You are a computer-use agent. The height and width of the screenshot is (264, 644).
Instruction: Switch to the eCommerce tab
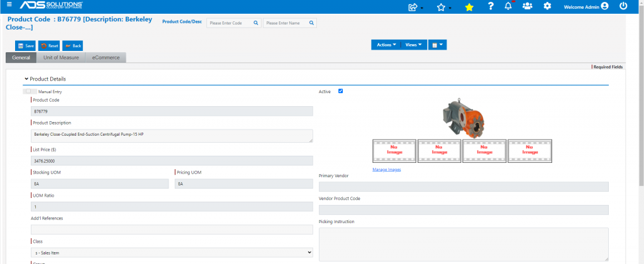pos(106,57)
